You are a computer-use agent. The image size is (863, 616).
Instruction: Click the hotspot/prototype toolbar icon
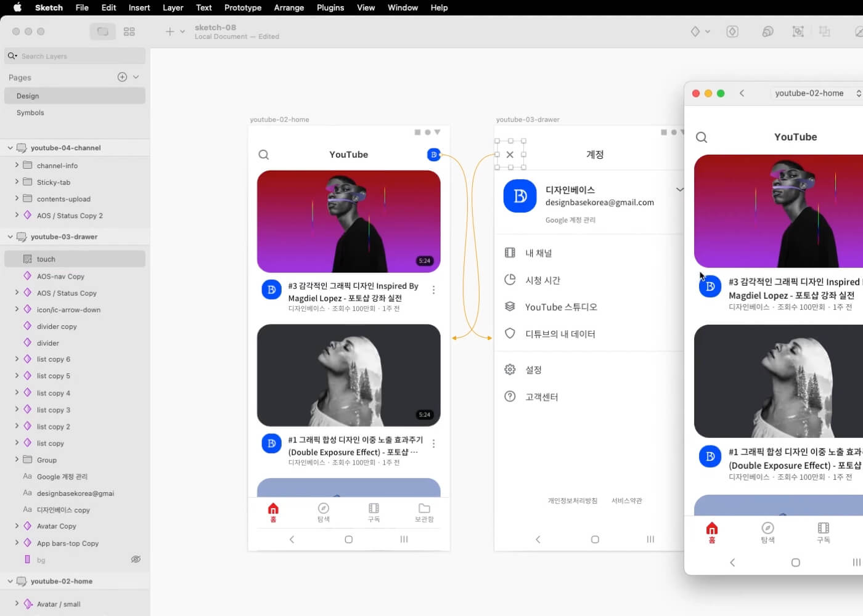pyautogui.click(x=732, y=31)
